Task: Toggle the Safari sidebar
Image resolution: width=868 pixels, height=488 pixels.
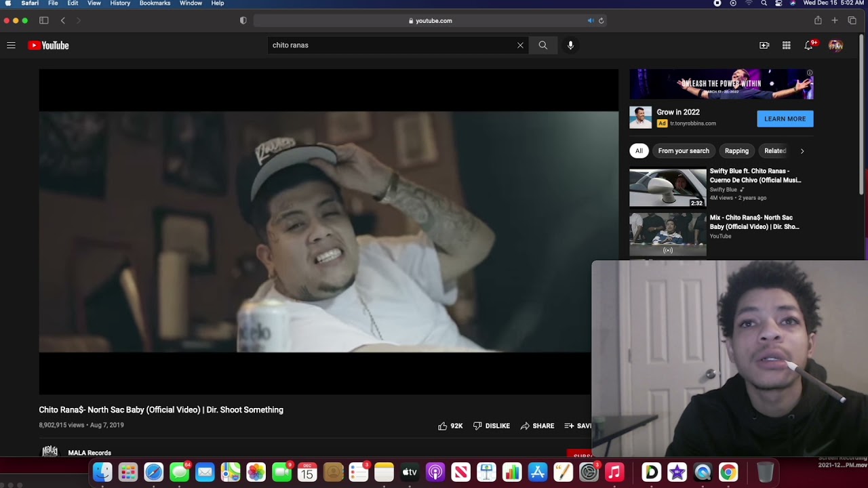Action: 44,20
